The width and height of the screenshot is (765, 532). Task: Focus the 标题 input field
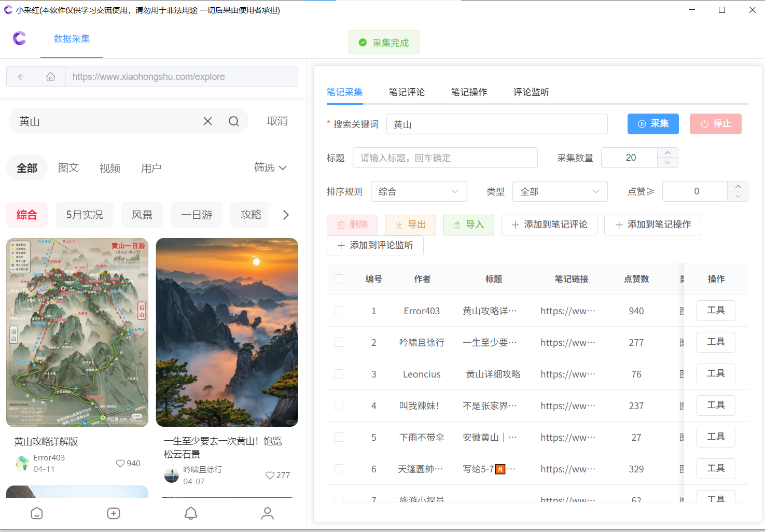coord(445,158)
